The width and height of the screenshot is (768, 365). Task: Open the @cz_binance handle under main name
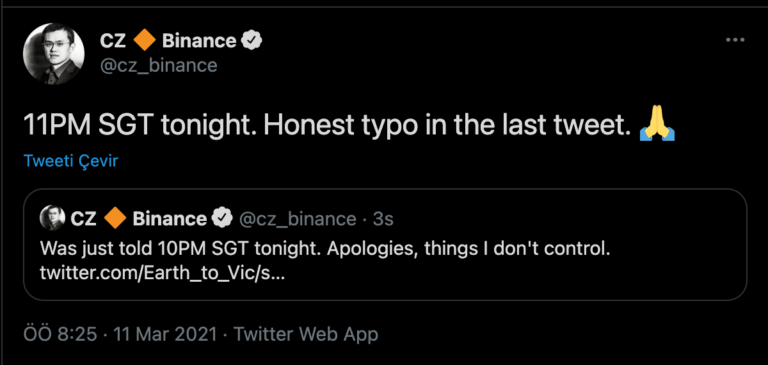pos(159,65)
